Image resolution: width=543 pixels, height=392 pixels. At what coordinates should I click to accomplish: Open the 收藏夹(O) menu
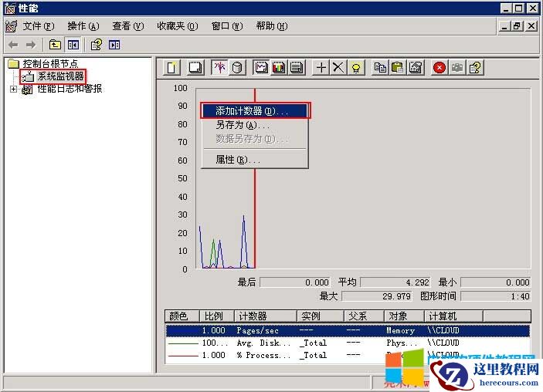[x=178, y=26]
